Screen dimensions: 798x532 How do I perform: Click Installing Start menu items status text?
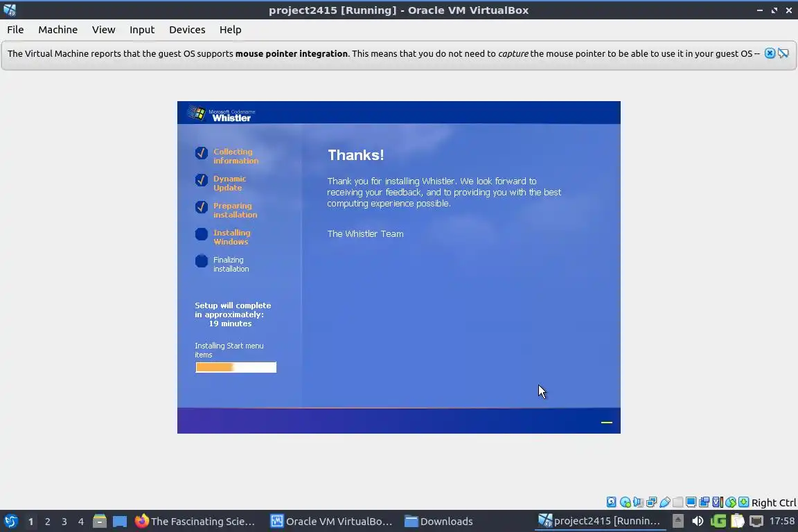point(229,351)
